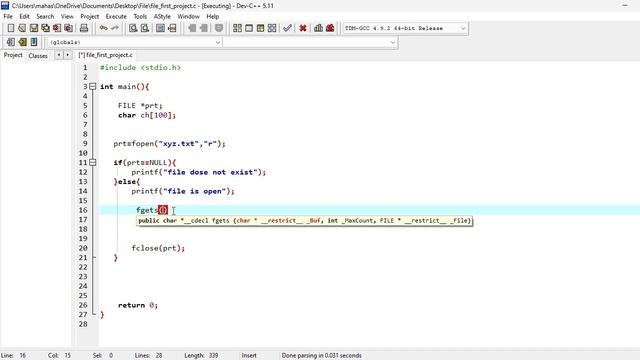The width and height of the screenshot is (640, 360).
Task: Close the current file via the toolbar icon
Action: (57, 28)
